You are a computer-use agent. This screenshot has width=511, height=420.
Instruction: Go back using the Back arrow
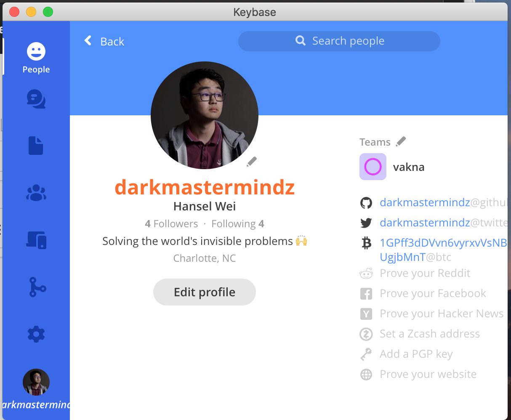coord(88,40)
